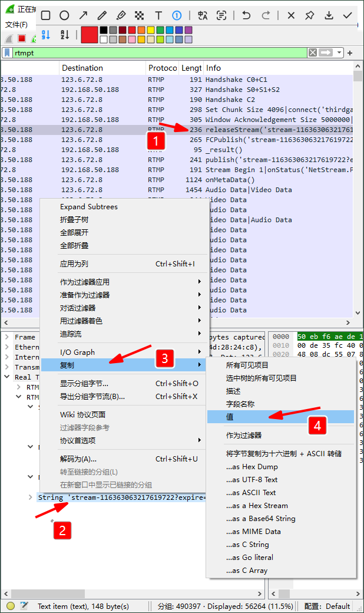Select the rectangle annotation tool
364x613 pixels.
click(x=45, y=15)
